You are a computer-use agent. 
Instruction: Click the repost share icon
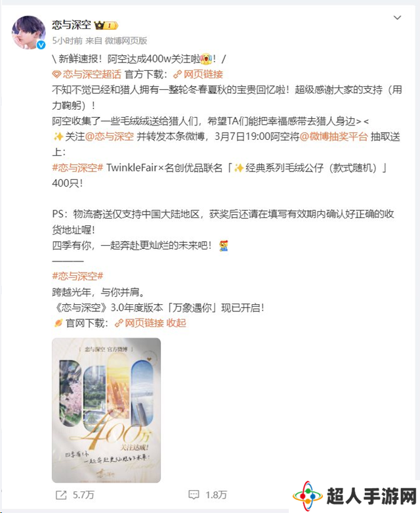(x=61, y=495)
